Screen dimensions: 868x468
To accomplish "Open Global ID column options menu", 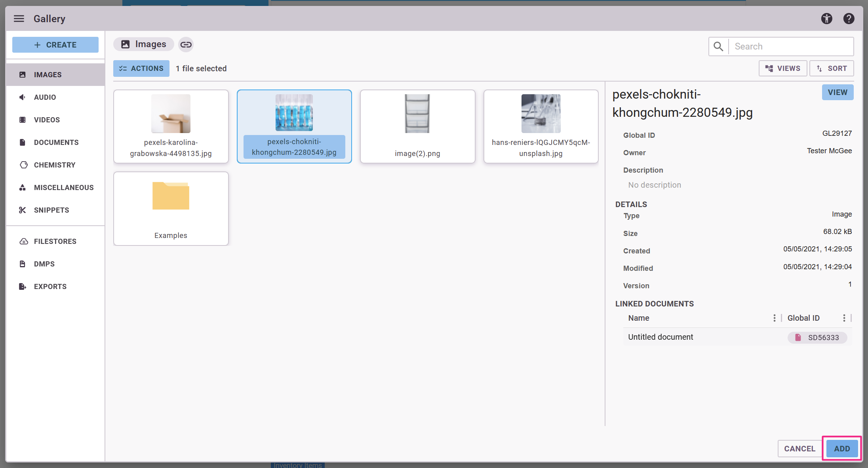I will [844, 318].
